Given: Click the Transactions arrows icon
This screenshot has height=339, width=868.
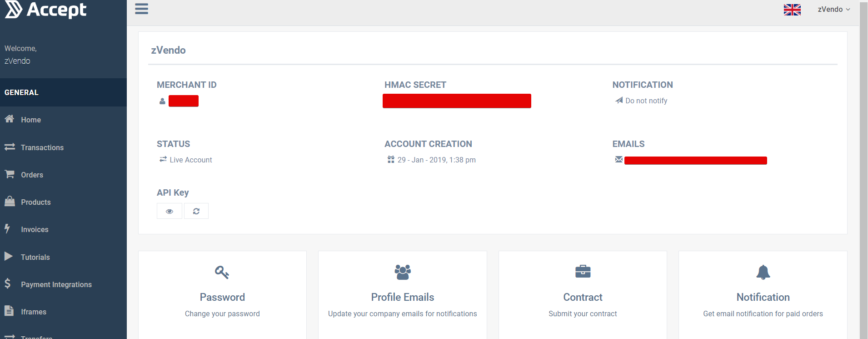Looking at the screenshot, I should (x=10, y=147).
